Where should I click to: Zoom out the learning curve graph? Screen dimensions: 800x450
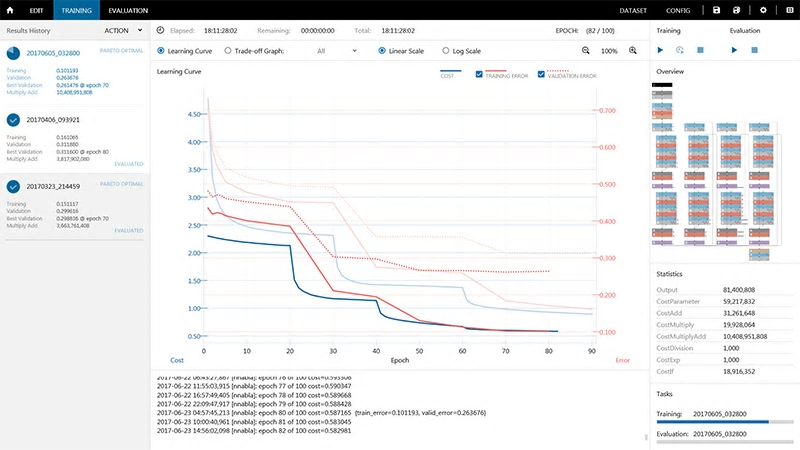tap(586, 50)
